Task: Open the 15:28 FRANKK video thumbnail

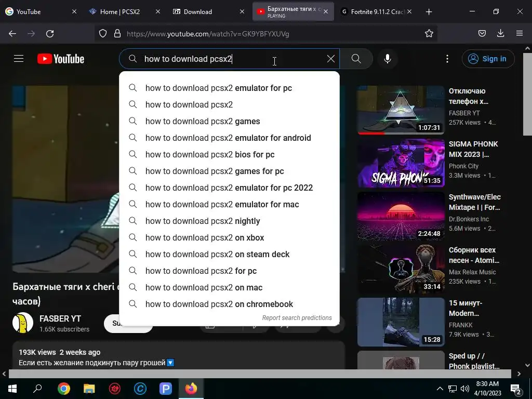Action: pos(401,322)
